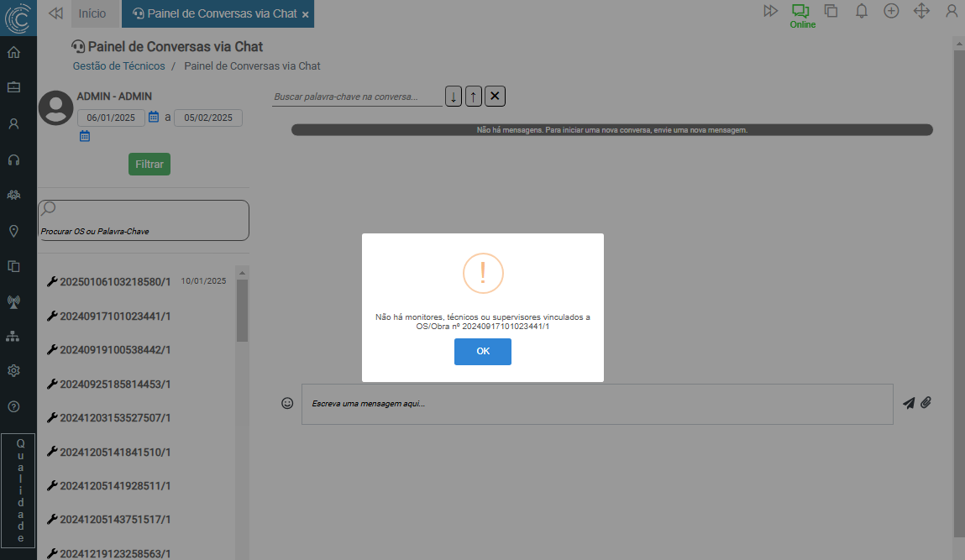This screenshot has height=560, width=965.
Task: Open the end date calendar picker
Action: pyautogui.click(x=85, y=136)
